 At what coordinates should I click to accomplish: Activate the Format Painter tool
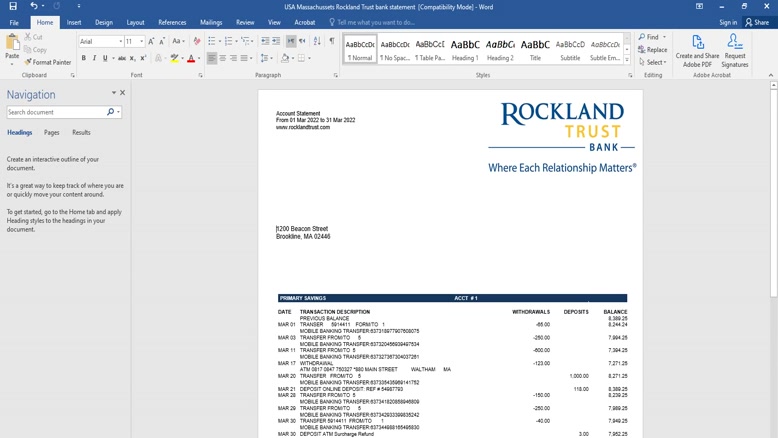point(46,62)
